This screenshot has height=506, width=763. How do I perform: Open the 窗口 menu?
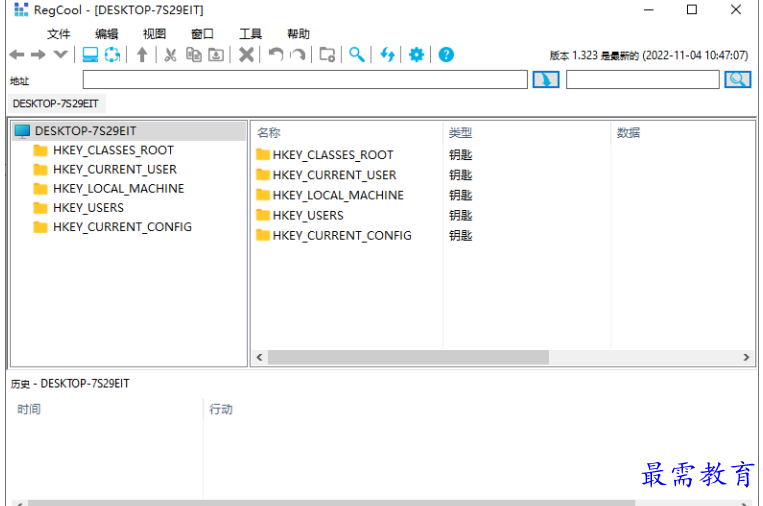[202, 34]
